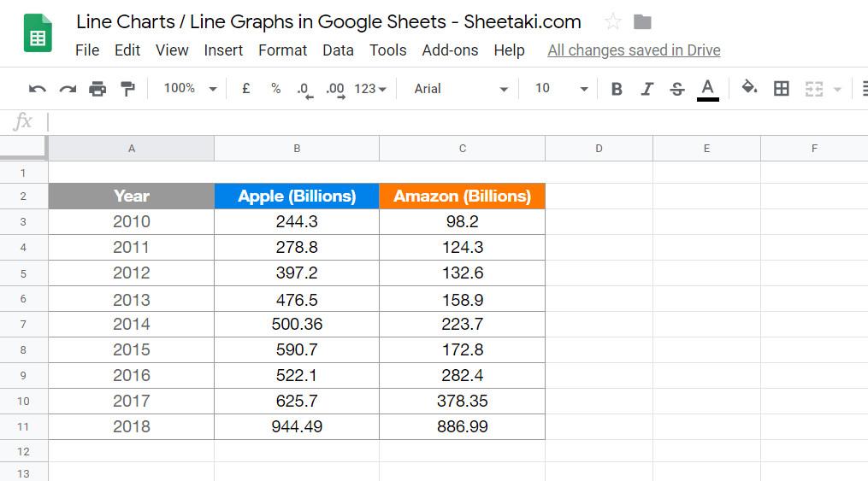Select the cell containing 124.3
This screenshot has height=481, width=868.
[x=463, y=247]
